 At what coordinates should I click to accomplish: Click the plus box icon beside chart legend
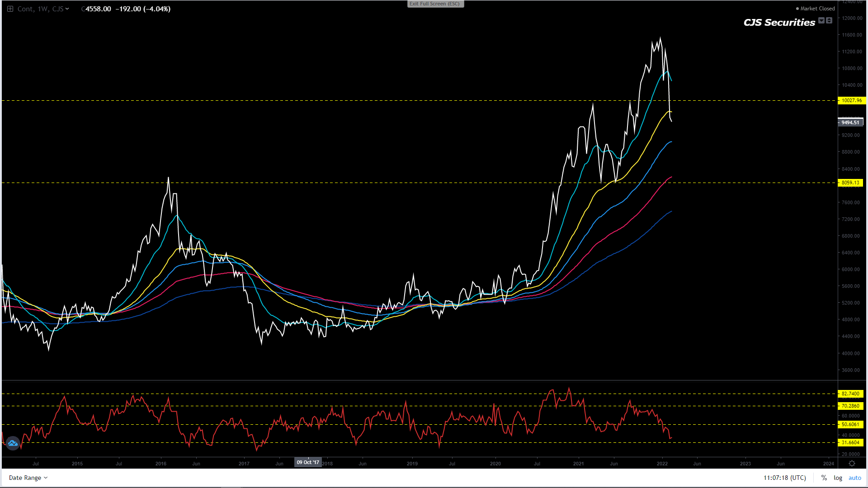[10, 9]
